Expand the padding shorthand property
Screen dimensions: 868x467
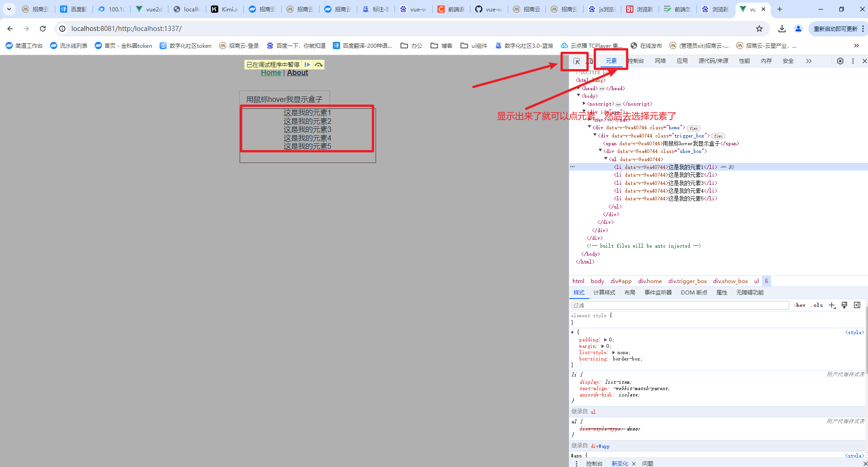(605, 340)
